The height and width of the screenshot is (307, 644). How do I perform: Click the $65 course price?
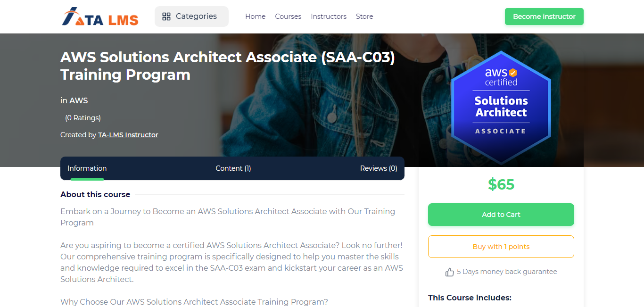click(x=501, y=184)
